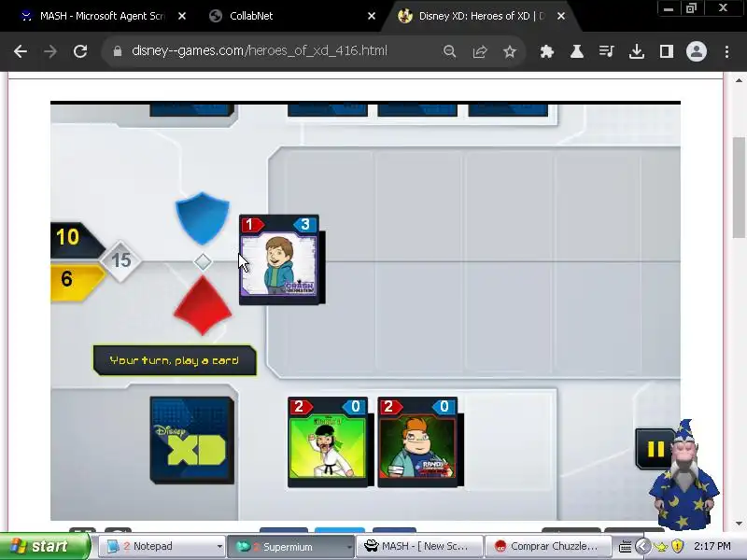
Task: Click the page scroll down arrow
Action: coord(739,524)
